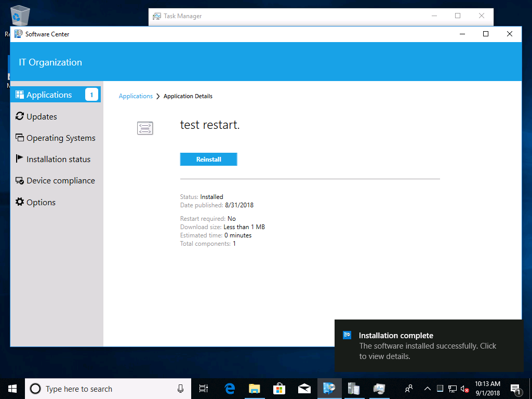Click the 'Download size: Less than 1 MB' line
532x399 pixels.
click(x=222, y=227)
